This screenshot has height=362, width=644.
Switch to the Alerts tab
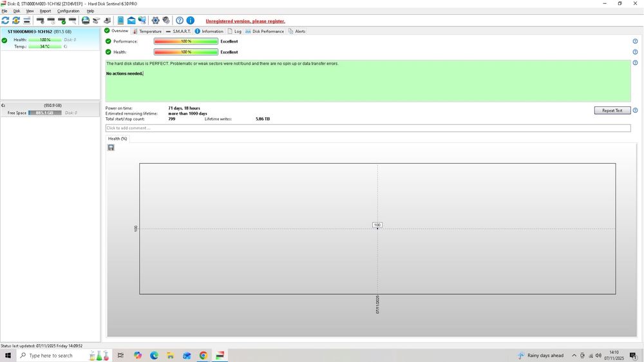(x=297, y=31)
